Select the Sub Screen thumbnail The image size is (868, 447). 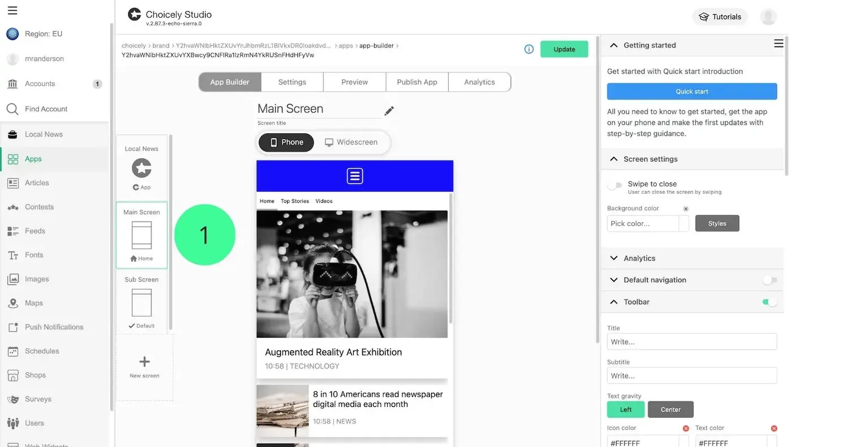[142, 303]
